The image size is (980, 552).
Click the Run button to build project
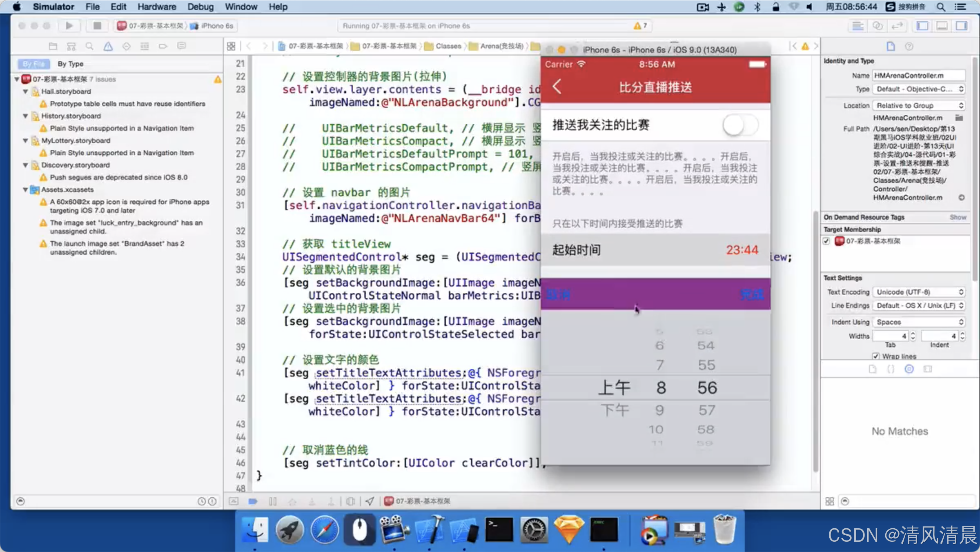coord(70,26)
